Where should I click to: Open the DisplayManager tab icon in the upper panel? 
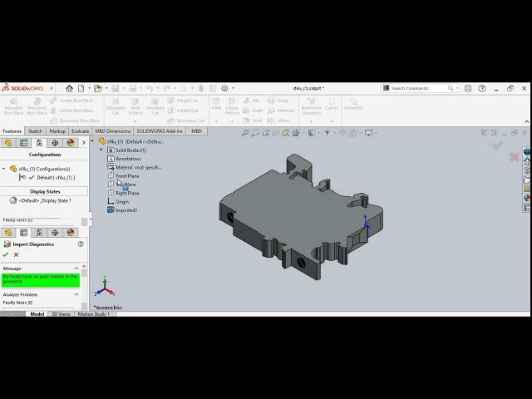(71, 143)
